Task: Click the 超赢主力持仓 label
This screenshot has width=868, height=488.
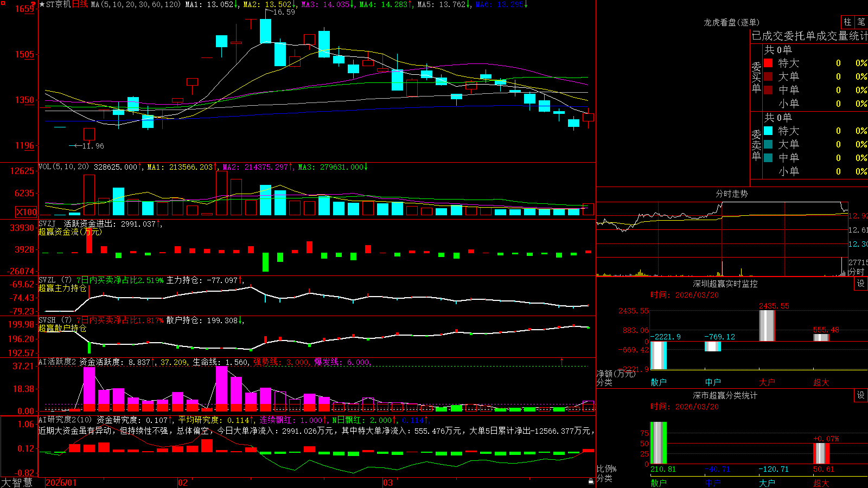Action: [62, 288]
